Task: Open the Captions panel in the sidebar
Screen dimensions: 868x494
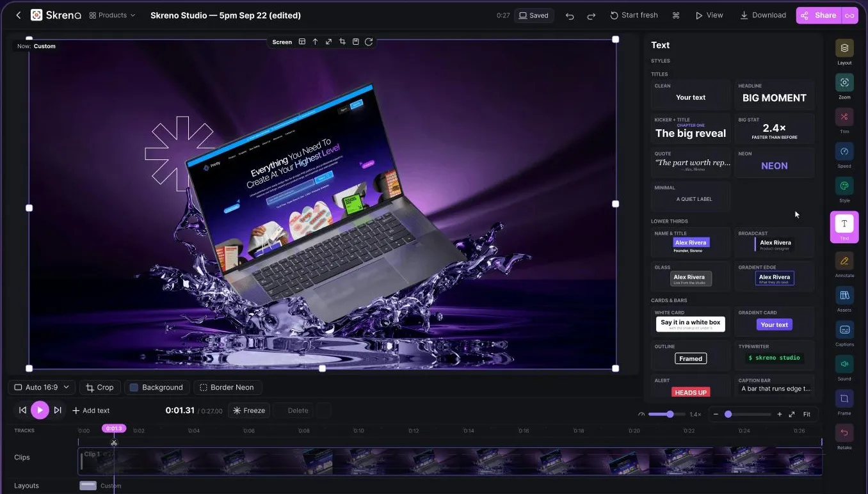Action: [844, 334]
